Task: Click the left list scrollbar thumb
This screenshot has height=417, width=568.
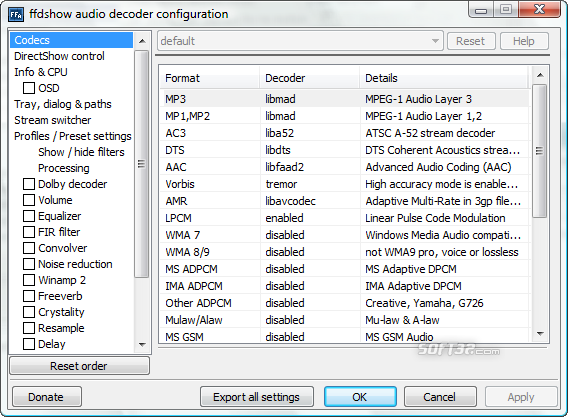Action: (142, 164)
